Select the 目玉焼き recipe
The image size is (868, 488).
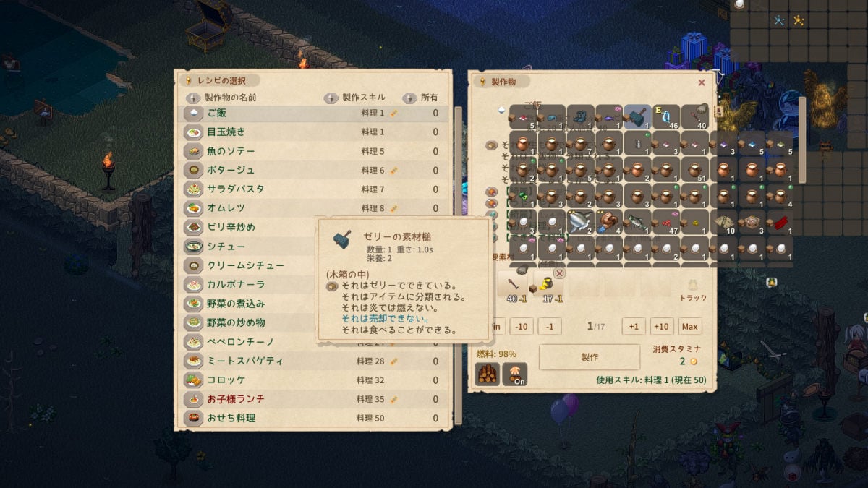313,132
